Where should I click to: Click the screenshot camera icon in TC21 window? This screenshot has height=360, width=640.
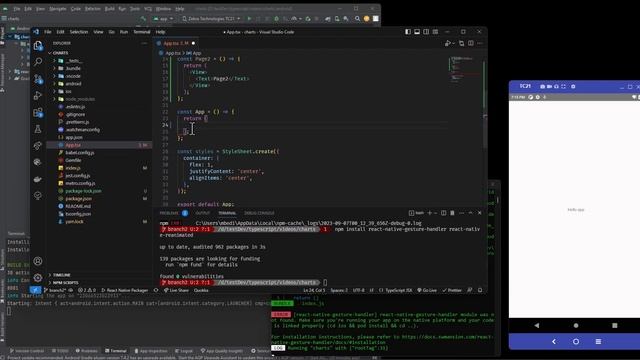tap(542, 87)
